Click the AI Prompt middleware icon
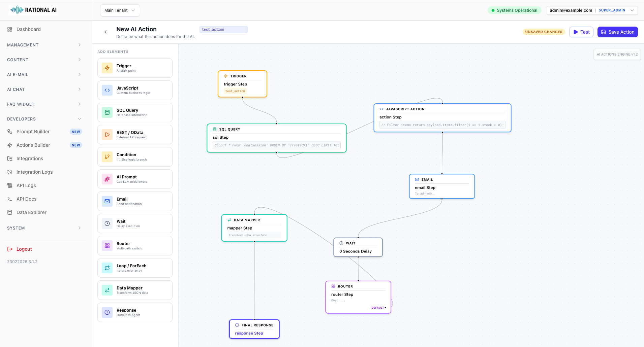Viewport: 644px width, 347px height. point(107,179)
